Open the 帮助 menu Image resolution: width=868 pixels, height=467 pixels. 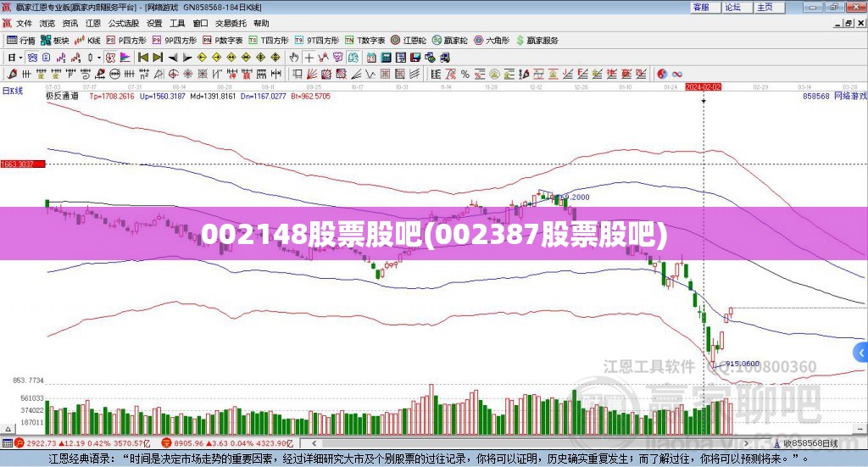pos(261,23)
